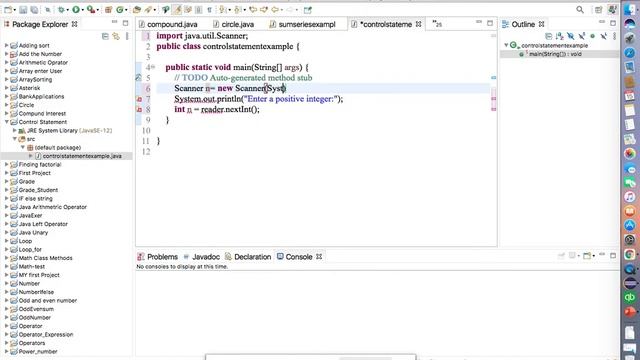Open Debug button dropdown arrow

[68, 10]
